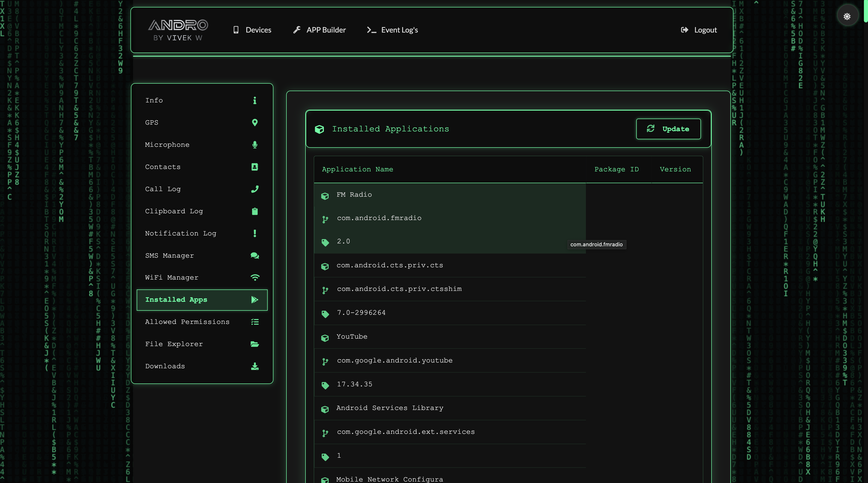
Task: Click the Downloads arrow icon in sidebar
Action: pos(255,366)
